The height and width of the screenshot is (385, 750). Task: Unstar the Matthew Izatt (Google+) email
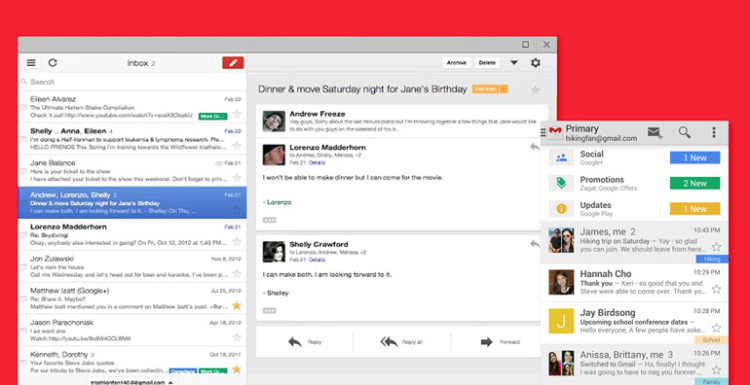point(236,305)
